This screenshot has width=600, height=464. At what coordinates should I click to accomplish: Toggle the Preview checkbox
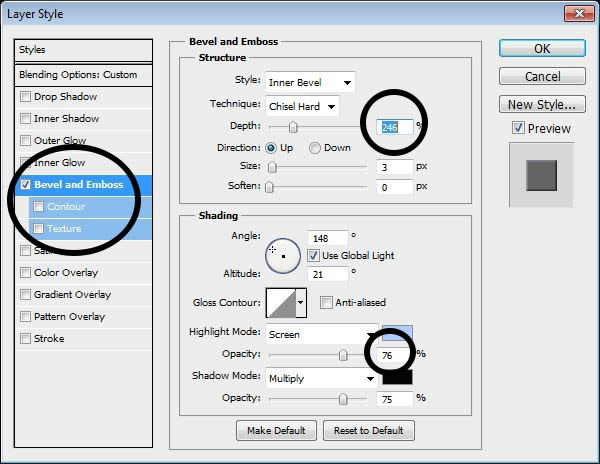click(x=518, y=128)
